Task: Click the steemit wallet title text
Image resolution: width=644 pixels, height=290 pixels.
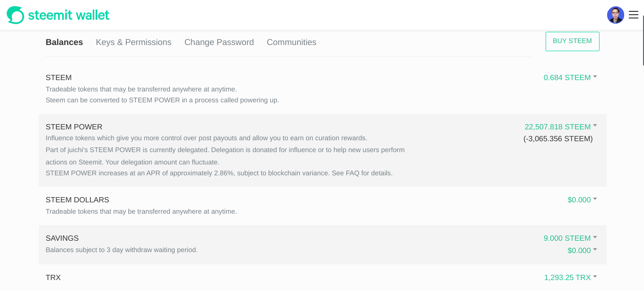Action: tap(69, 15)
